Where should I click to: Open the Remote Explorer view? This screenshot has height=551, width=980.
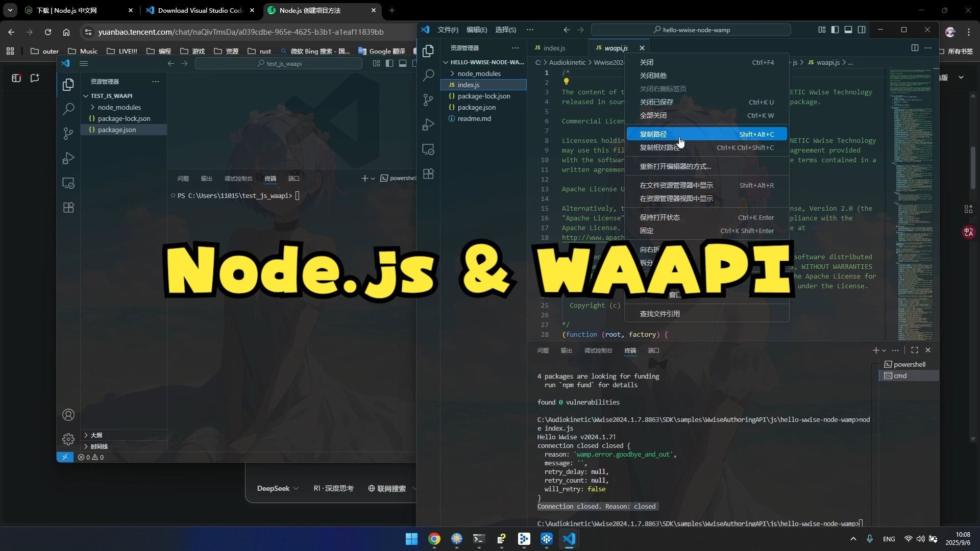pos(429,149)
